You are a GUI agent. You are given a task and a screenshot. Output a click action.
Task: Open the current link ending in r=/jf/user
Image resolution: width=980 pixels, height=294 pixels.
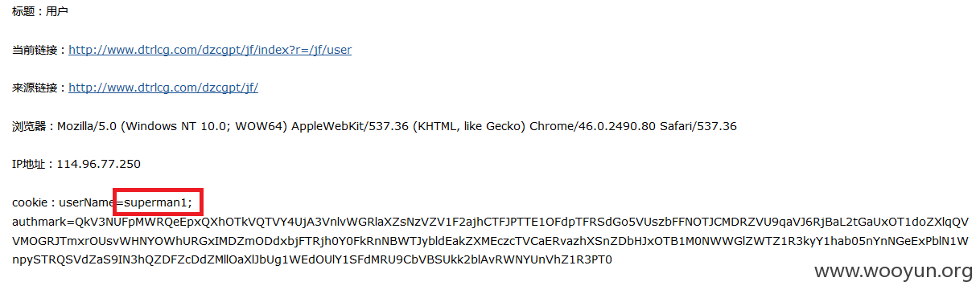pos(210,50)
